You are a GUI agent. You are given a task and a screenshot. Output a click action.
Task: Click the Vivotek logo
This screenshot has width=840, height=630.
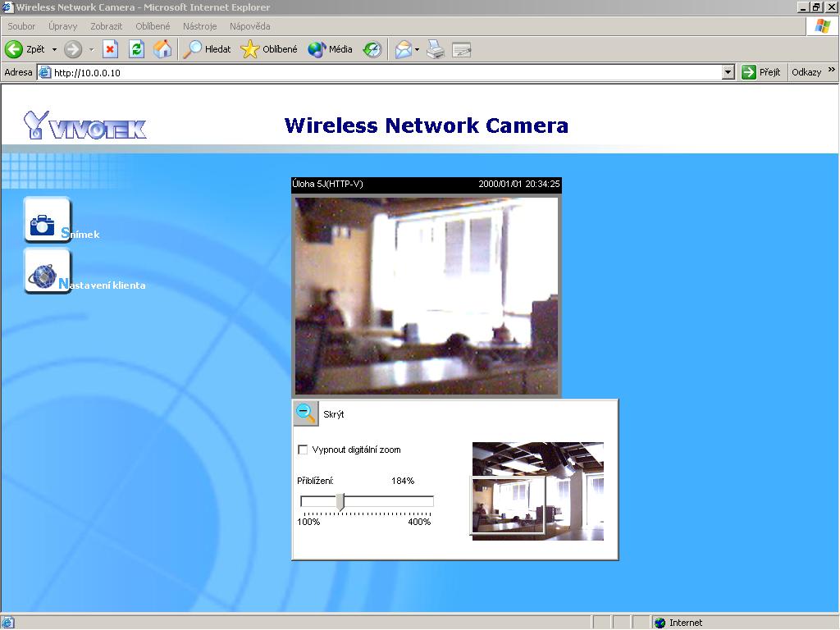[85, 126]
